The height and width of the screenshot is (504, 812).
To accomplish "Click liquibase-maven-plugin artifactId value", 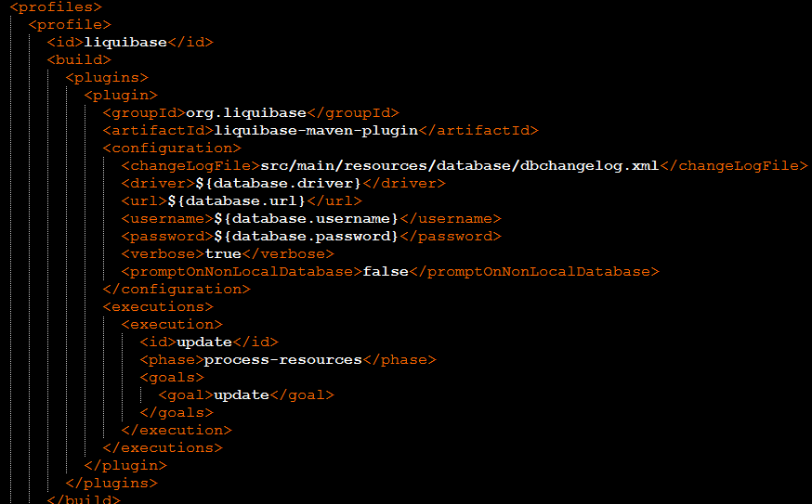I will [316, 130].
